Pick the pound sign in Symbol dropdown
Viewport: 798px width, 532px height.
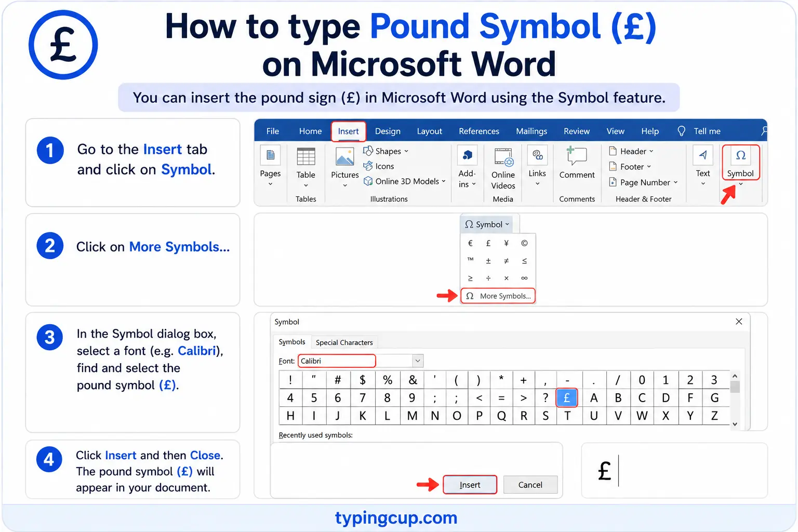488,243
